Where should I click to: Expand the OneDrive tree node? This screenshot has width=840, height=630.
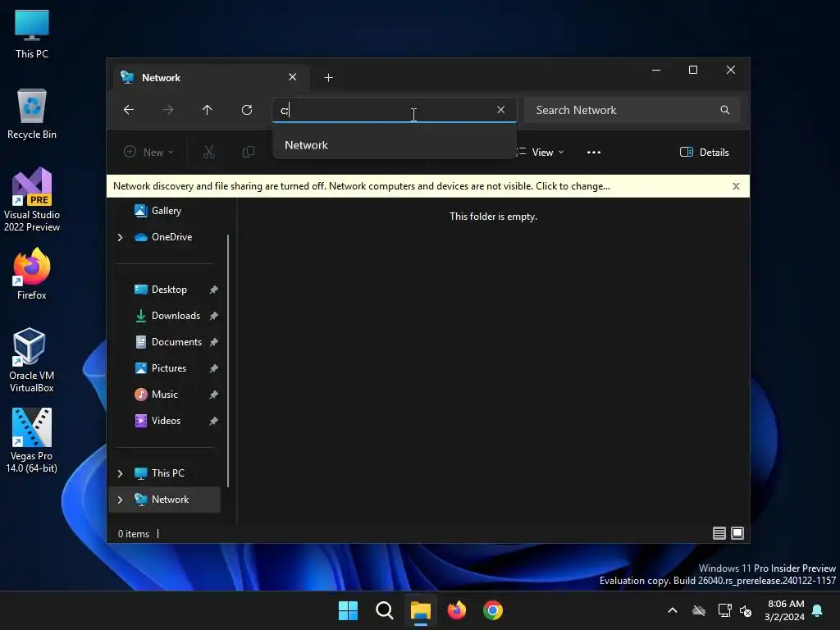click(120, 237)
